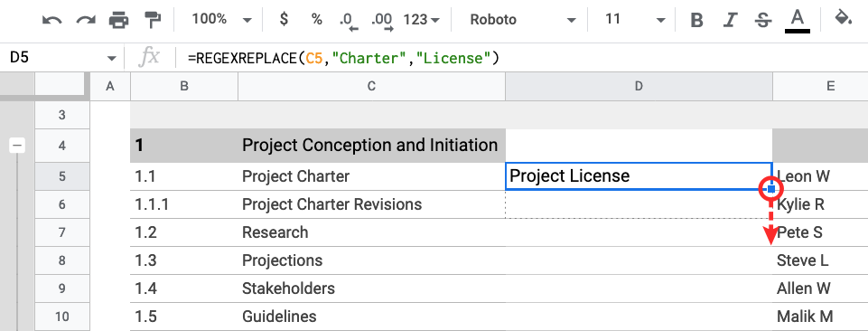Open the fill color picker

[843, 19]
